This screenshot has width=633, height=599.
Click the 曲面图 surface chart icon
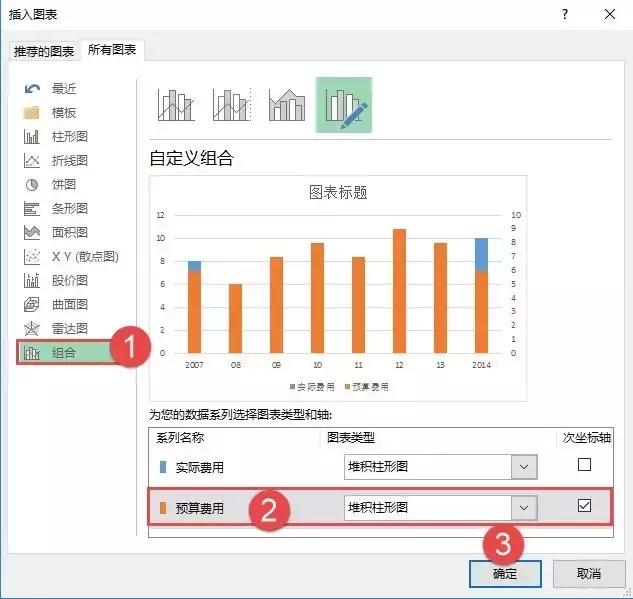pos(31,304)
